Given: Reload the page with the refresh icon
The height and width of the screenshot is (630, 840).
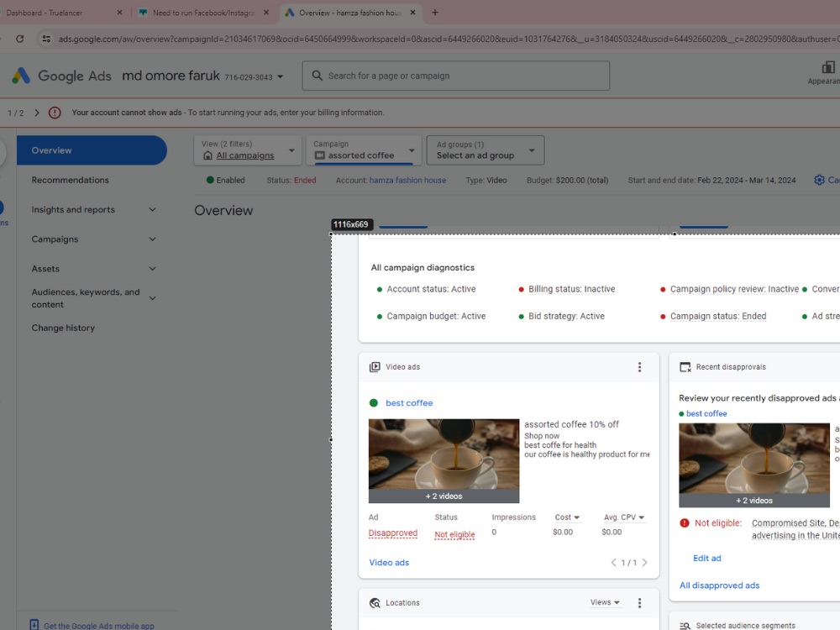Looking at the screenshot, I should (20, 39).
